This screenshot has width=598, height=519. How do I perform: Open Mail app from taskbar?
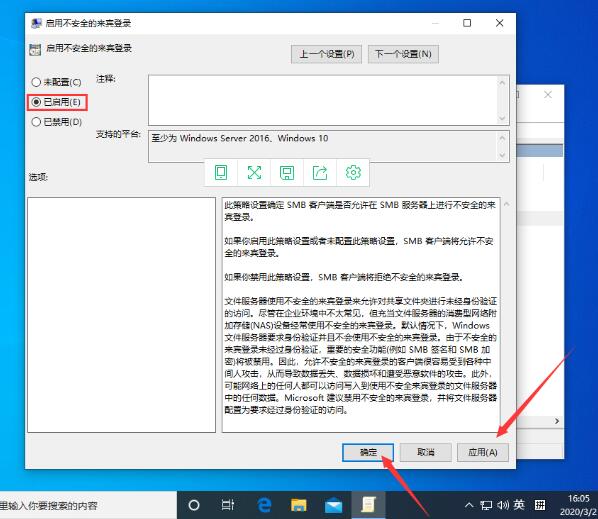pyautogui.click(x=333, y=505)
